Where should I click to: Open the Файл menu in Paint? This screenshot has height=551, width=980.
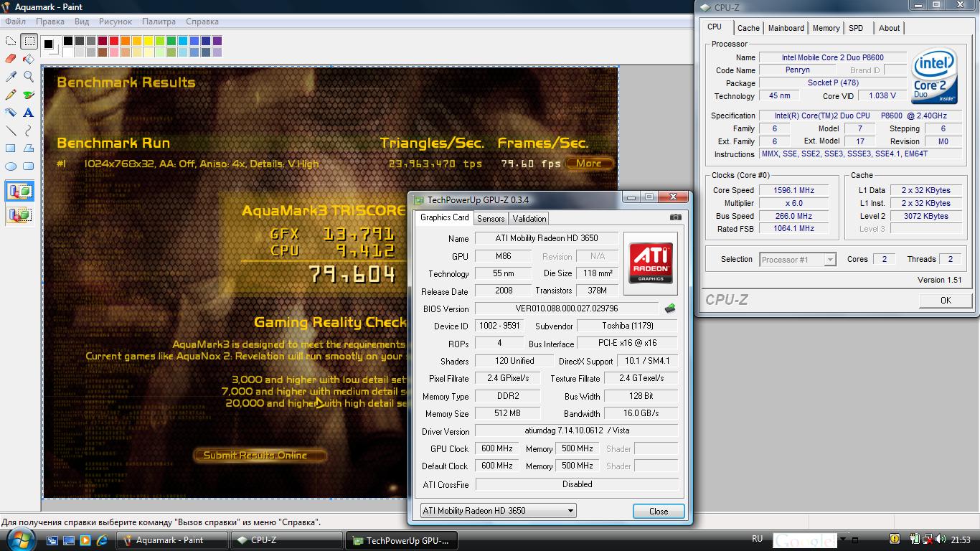(15, 22)
